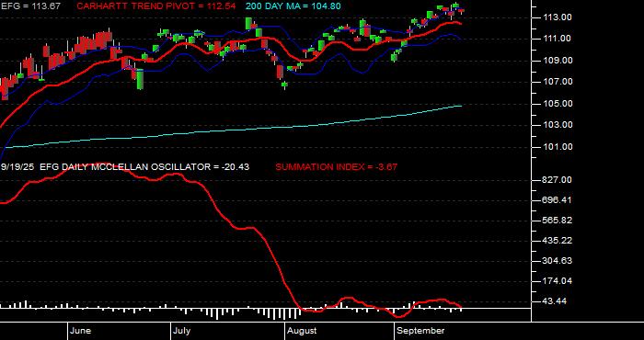Select the June month label on the time axis

pyautogui.click(x=81, y=331)
